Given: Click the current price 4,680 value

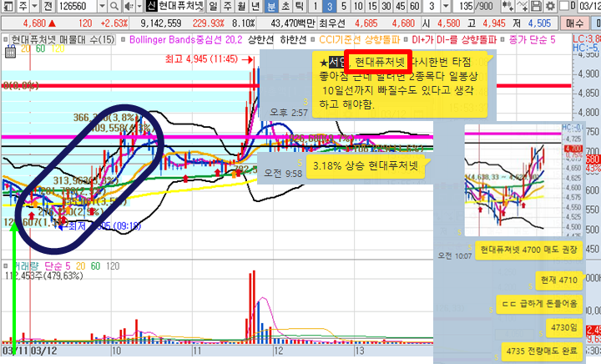Looking at the screenshot, I should click(34, 23).
